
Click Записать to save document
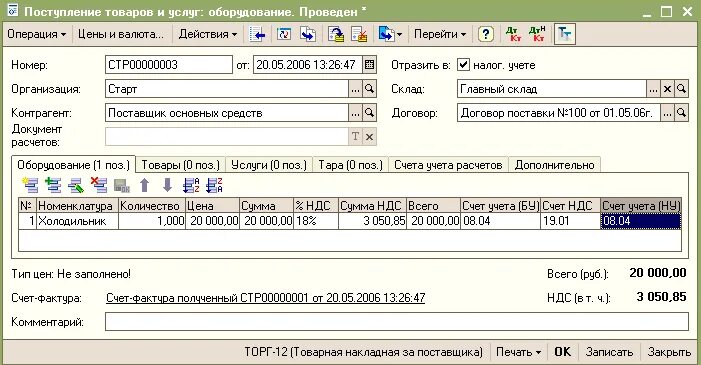pyautogui.click(x=609, y=352)
